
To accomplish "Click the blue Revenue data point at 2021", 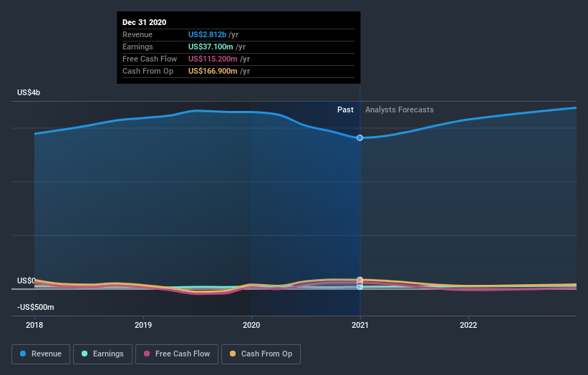I will coord(360,138).
